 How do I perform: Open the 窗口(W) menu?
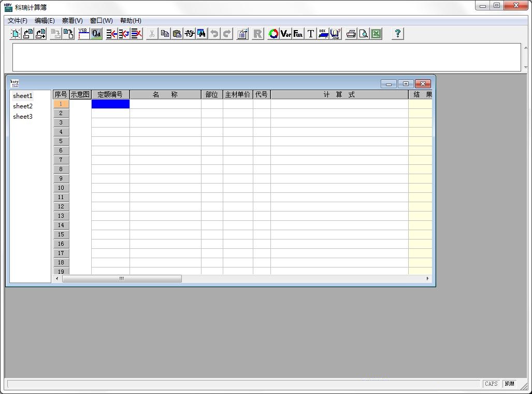101,21
